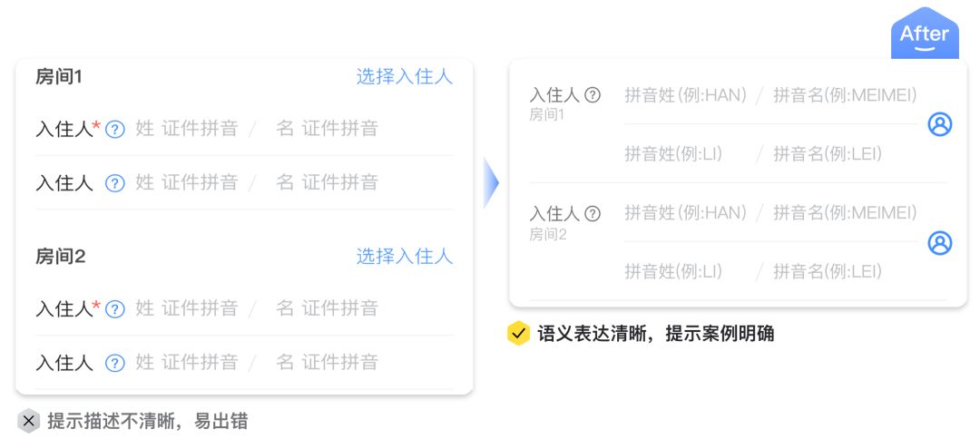Click the help icon on last 入住人 row in 房间2
This screenshot has width=980, height=439.
[115, 363]
